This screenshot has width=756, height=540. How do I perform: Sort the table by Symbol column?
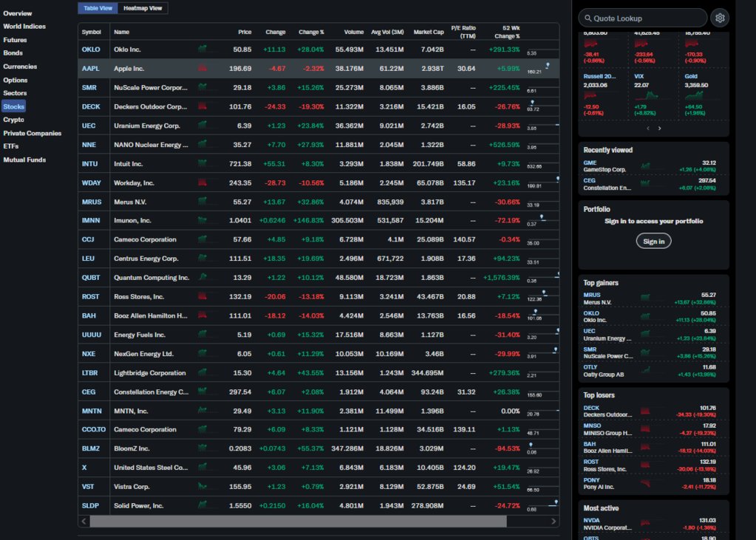point(92,32)
